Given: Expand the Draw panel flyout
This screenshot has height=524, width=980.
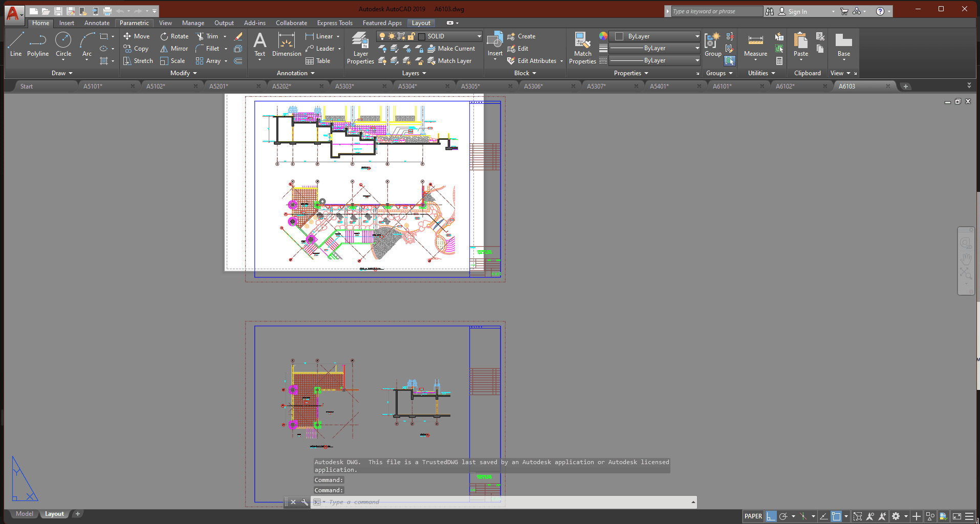Looking at the screenshot, I should click(62, 73).
